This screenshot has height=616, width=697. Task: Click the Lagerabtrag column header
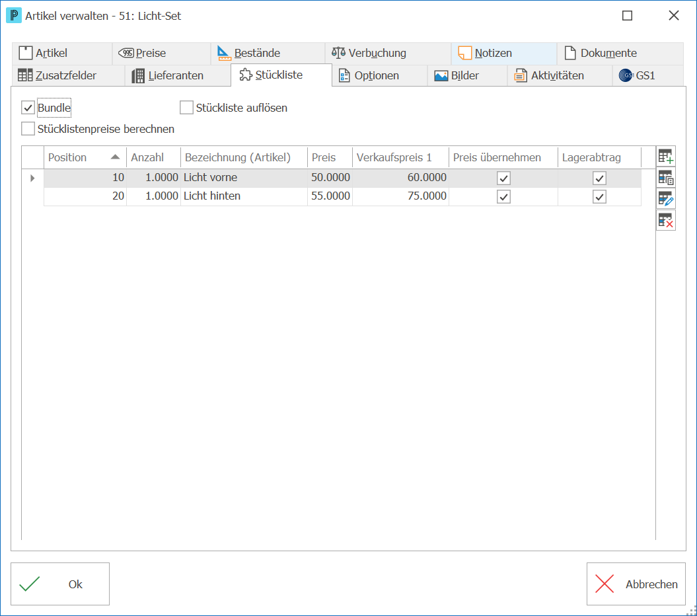coord(599,157)
